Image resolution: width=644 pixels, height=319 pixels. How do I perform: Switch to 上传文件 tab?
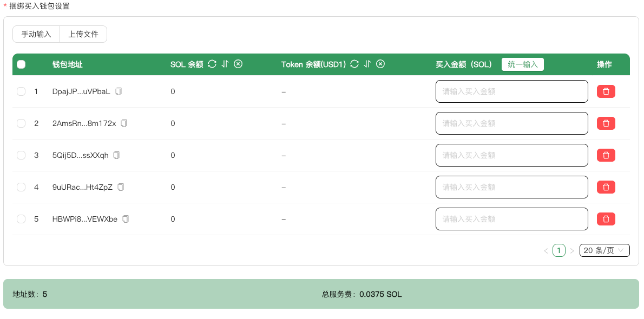coord(83,34)
